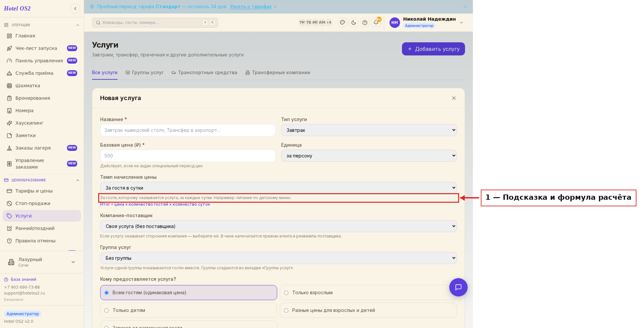Click the Номера icon in sidebar

coord(10,111)
